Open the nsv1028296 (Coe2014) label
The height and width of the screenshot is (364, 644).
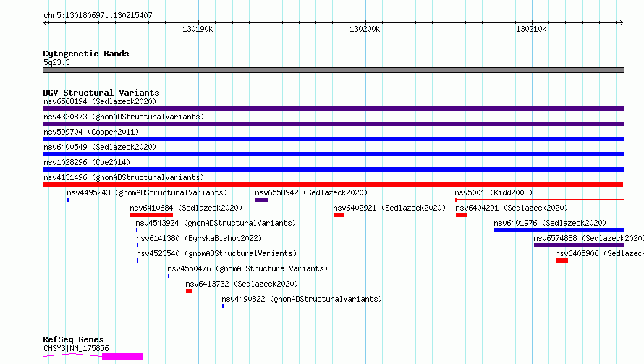tap(87, 162)
